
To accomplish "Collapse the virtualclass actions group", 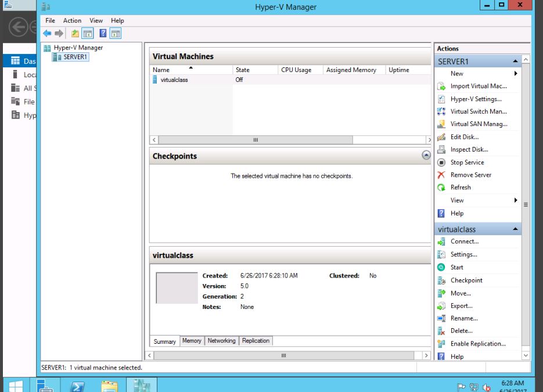I will tap(515, 229).
